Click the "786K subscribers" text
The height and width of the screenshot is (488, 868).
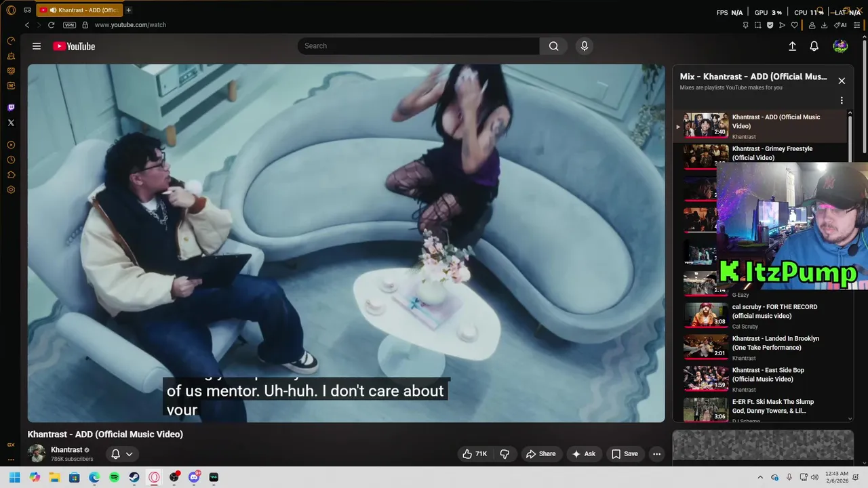72,460
